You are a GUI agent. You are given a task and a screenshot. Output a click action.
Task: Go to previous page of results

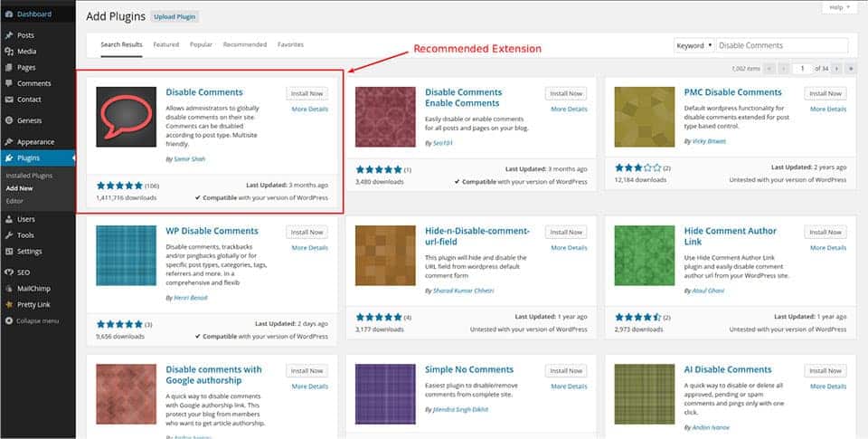(x=784, y=69)
